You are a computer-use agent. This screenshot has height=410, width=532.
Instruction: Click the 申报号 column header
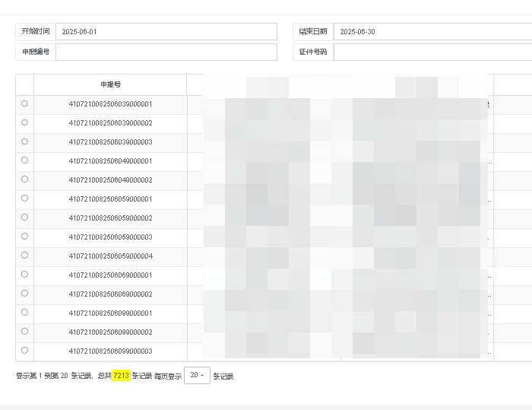pos(111,84)
